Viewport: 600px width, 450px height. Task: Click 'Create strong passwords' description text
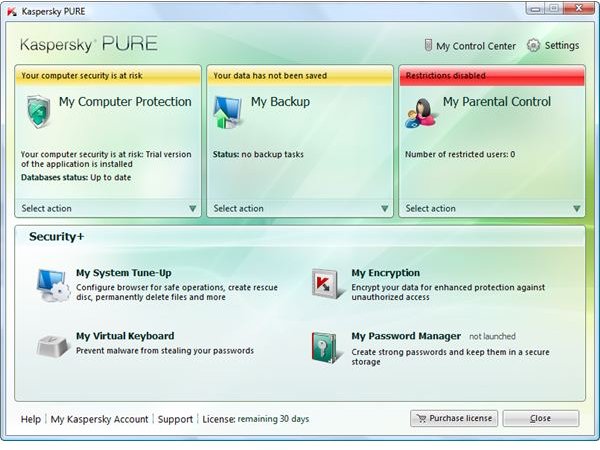pyautogui.click(x=450, y=357)
